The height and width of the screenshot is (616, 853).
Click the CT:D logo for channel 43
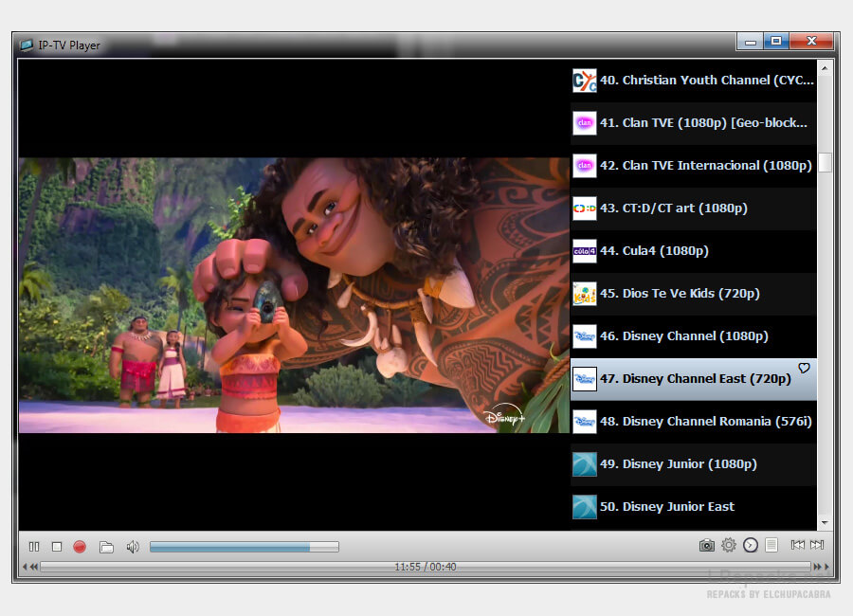tap(585, 208)
